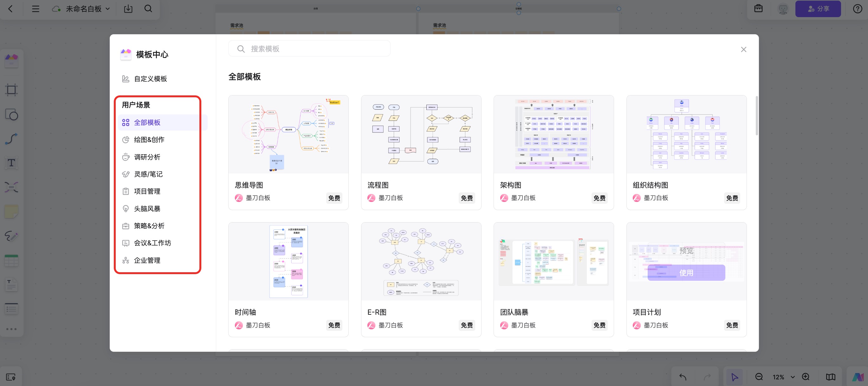The image size is (868, 386).
Task: Click 墨刀白板 author under 流程图
Action: click(391, 198)
